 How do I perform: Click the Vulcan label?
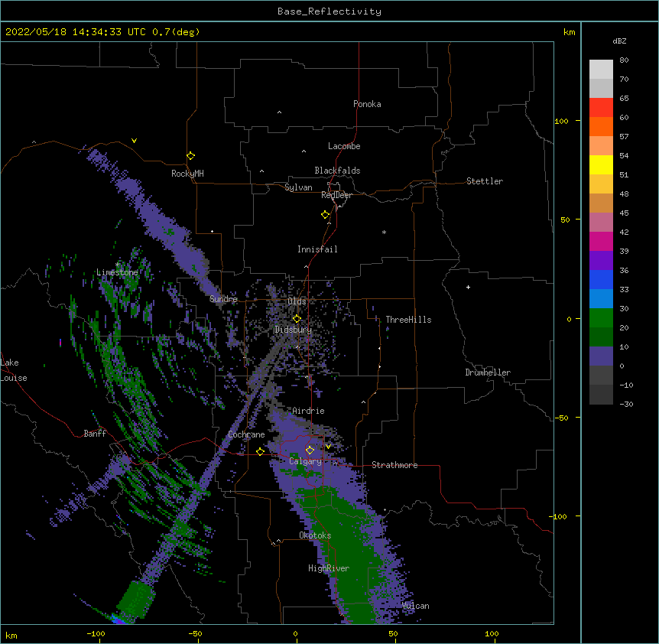(415, 606)
